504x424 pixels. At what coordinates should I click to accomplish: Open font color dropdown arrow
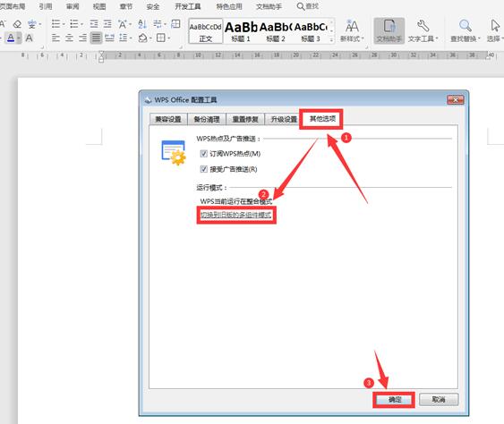click(19, 38)
